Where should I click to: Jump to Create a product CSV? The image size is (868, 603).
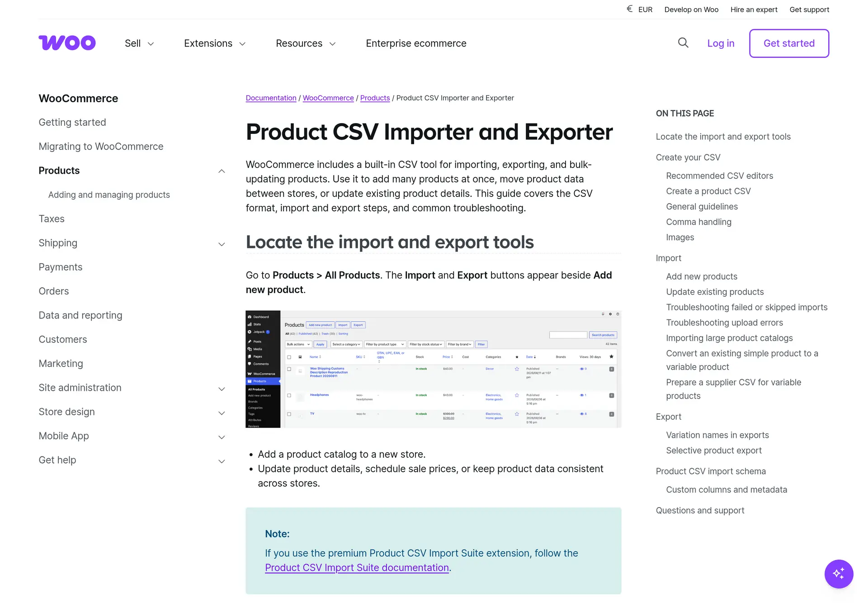(x=708, y=191)
